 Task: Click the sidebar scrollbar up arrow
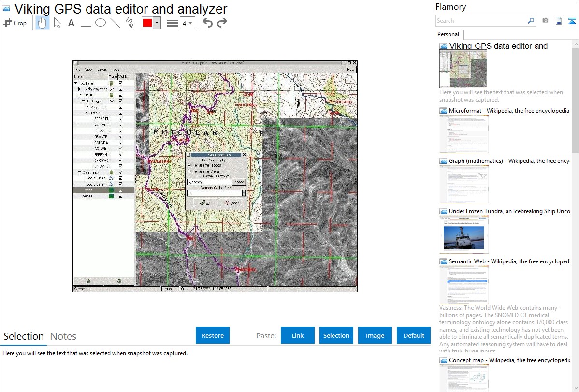tap(575, 44)
